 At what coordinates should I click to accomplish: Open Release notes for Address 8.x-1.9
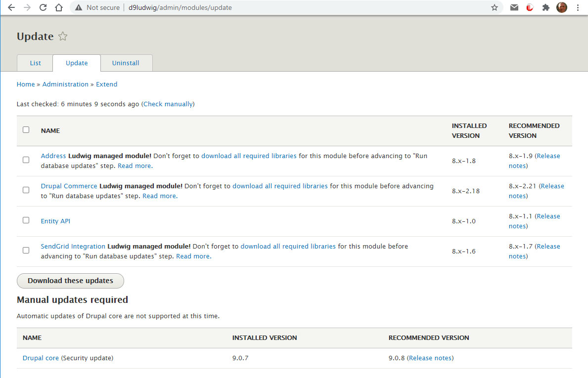click(548, 156)
